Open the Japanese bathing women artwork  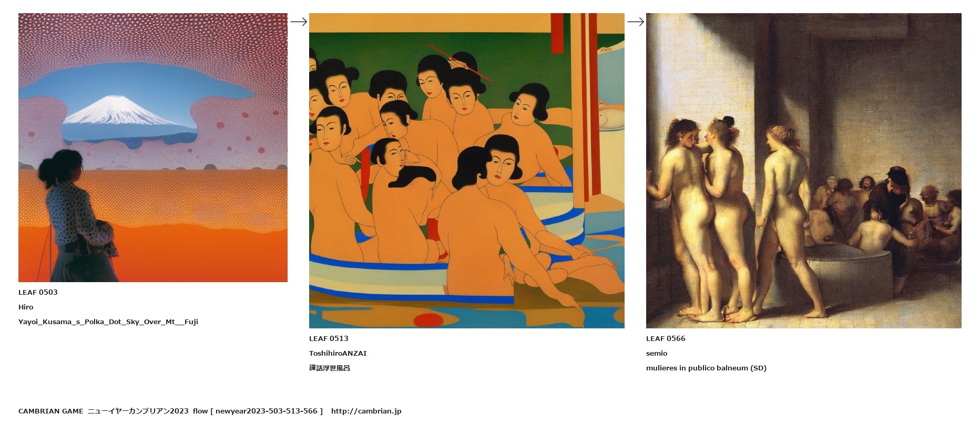[467, 171]
